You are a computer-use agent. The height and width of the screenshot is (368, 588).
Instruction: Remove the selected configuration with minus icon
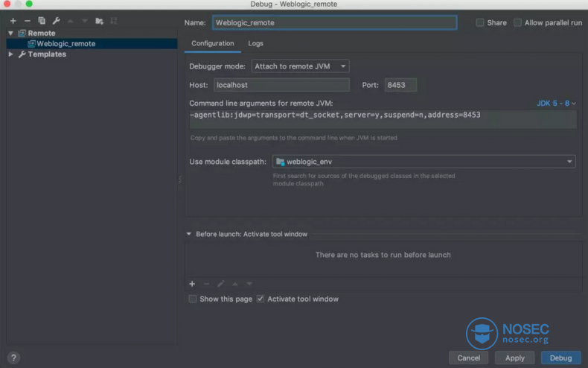[x=27, y=21]
